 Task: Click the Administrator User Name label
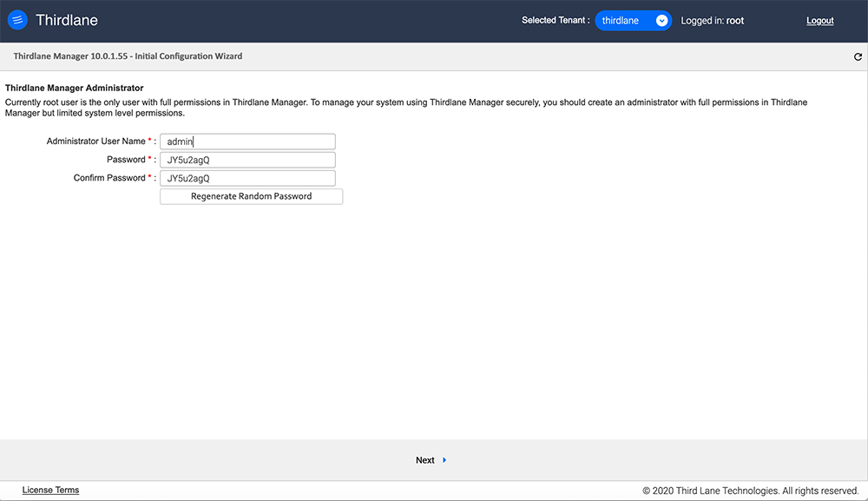tap(95, 142)
